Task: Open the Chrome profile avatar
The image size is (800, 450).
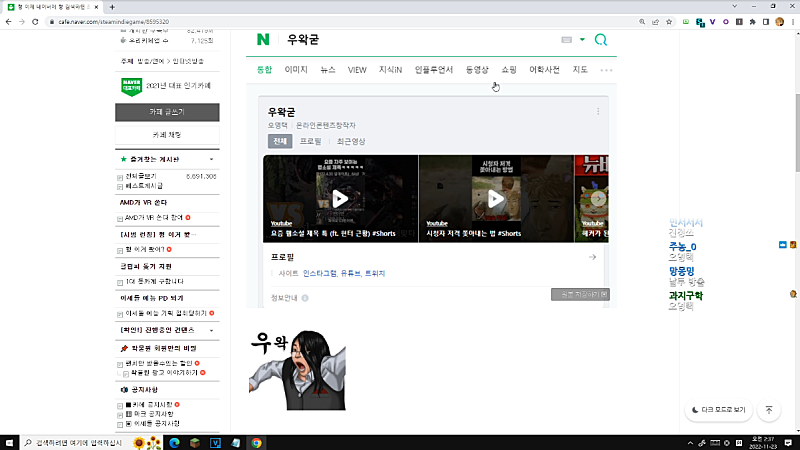Action: [780, 22]
